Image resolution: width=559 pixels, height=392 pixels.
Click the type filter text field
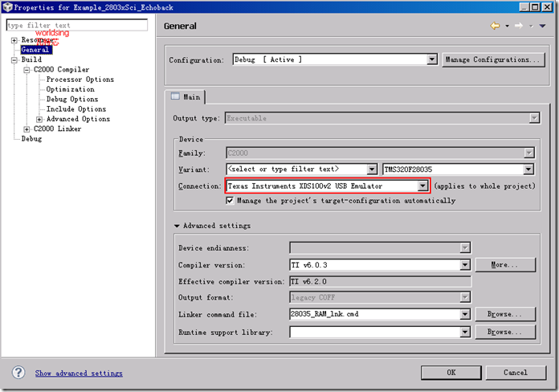point(77,25)
